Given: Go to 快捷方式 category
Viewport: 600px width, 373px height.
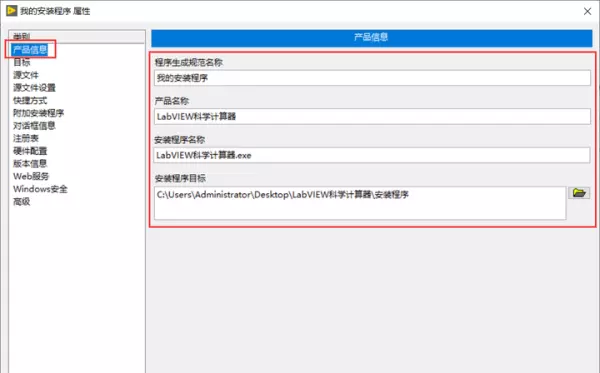Looking at the screenshot, I should [x=30, y=100].
